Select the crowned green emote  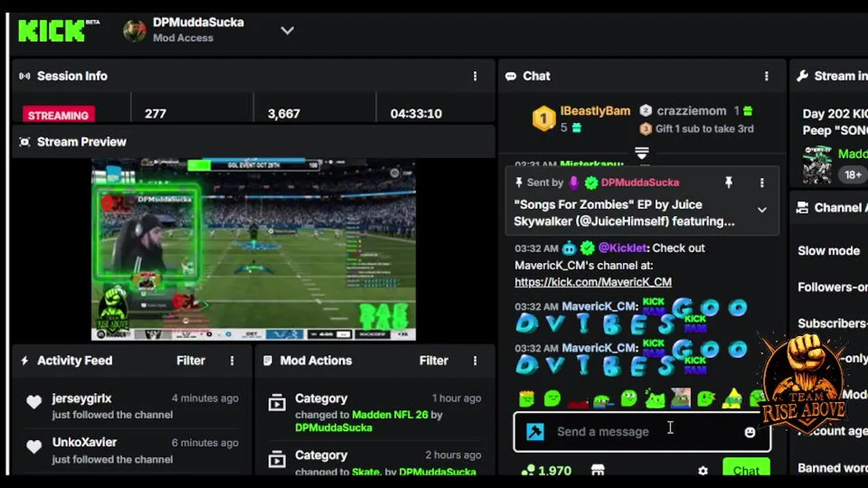tap(527, 398)
